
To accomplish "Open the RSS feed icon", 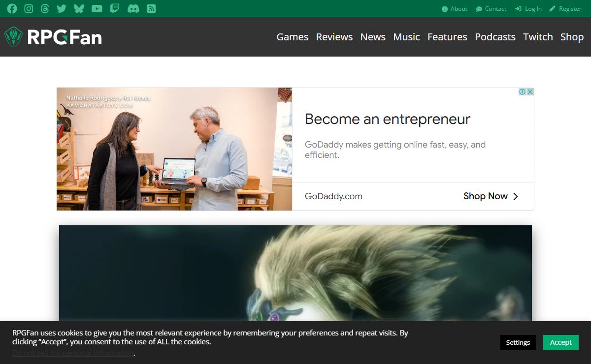I will pos(152,9).
